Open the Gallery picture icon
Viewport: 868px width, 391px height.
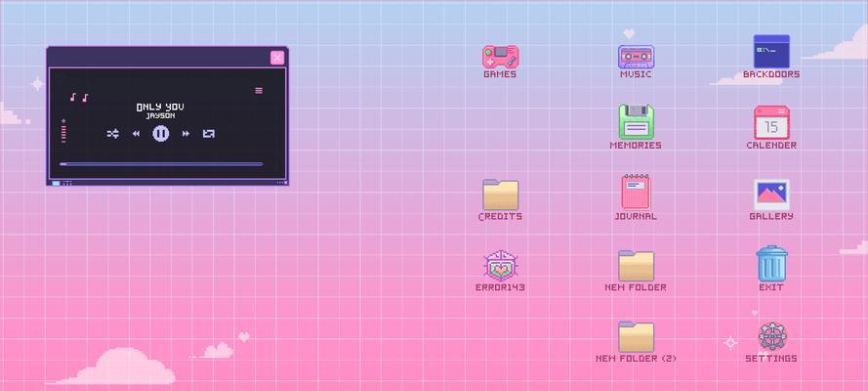coord(771,195)
